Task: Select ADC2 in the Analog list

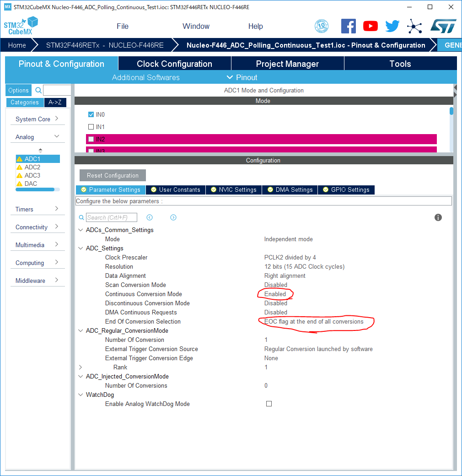Action: pos(32,167)
